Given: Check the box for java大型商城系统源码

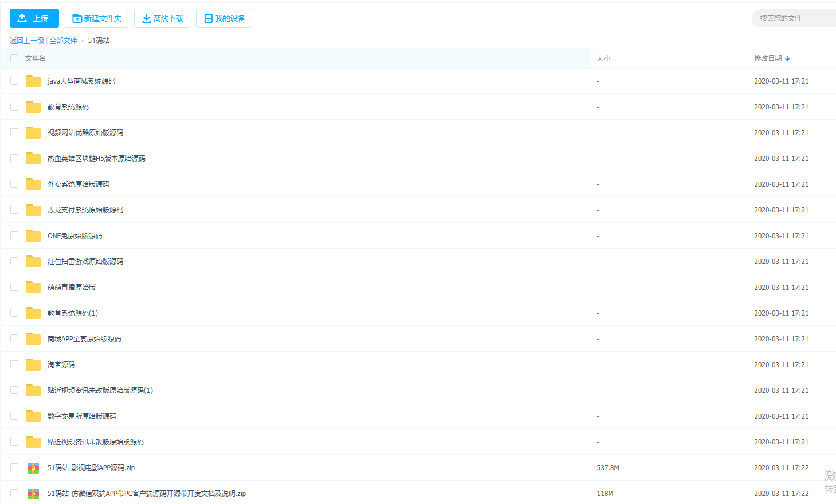Looking at the screenshot, I should tap(14, 81).
